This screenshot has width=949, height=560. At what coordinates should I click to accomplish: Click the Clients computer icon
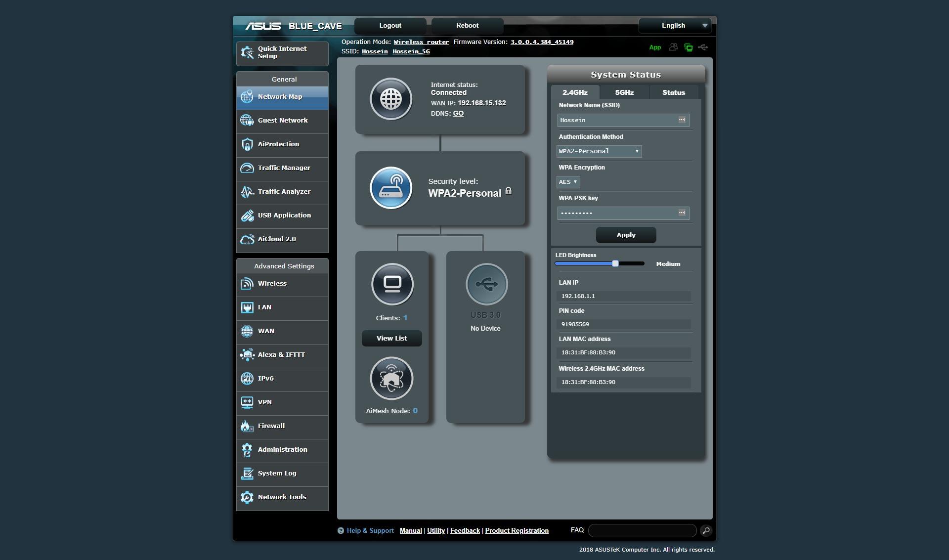coord(392,284)
